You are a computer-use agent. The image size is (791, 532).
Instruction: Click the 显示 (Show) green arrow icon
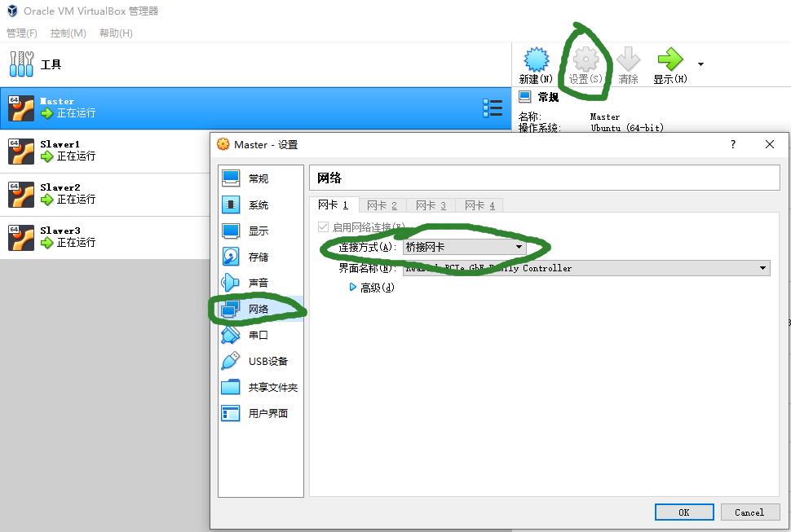click(x=669, y=62)
